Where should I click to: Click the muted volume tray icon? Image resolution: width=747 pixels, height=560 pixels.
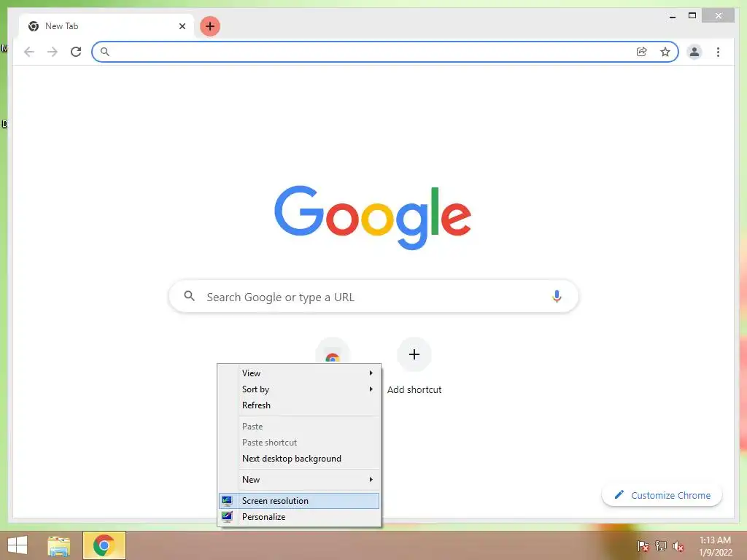678,546
